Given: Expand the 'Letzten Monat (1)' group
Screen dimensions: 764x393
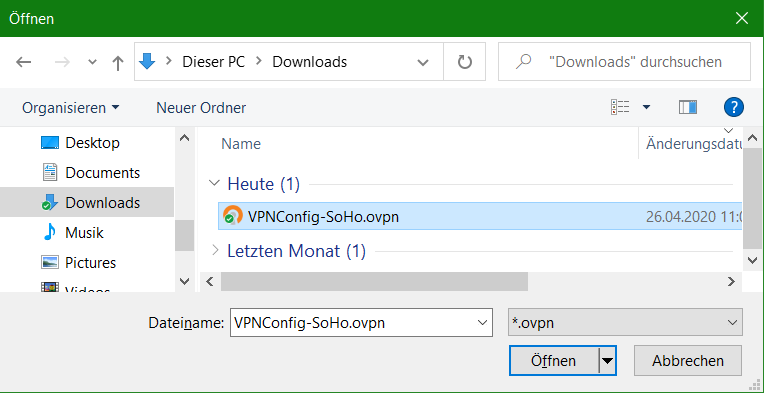Looking at the screenshot, I should click(x=214, y=251).
